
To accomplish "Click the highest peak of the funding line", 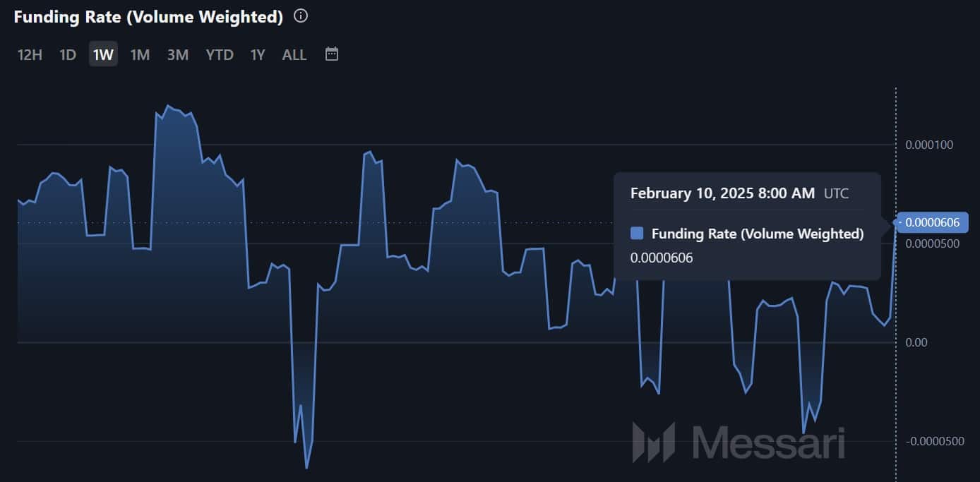I will coord(168,106).
